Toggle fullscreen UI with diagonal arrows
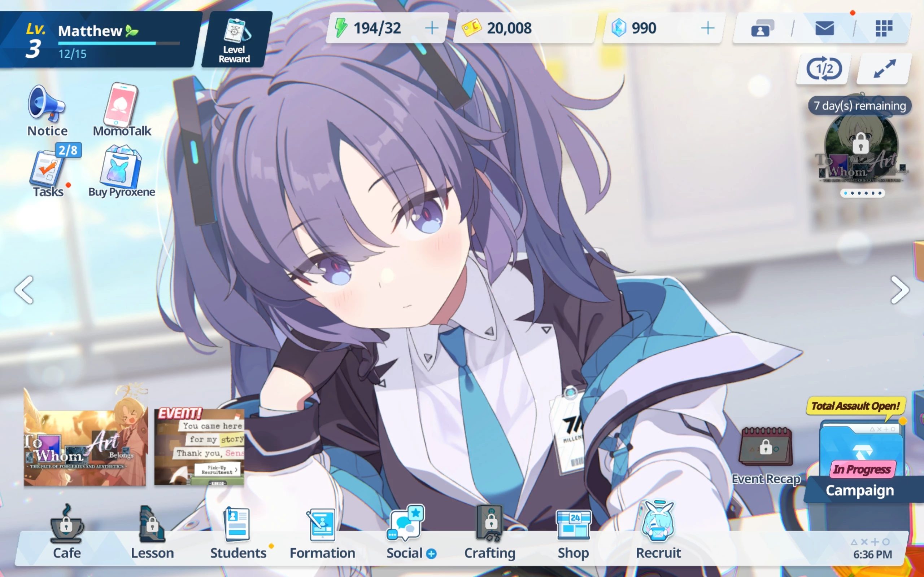 pos(884,69)
